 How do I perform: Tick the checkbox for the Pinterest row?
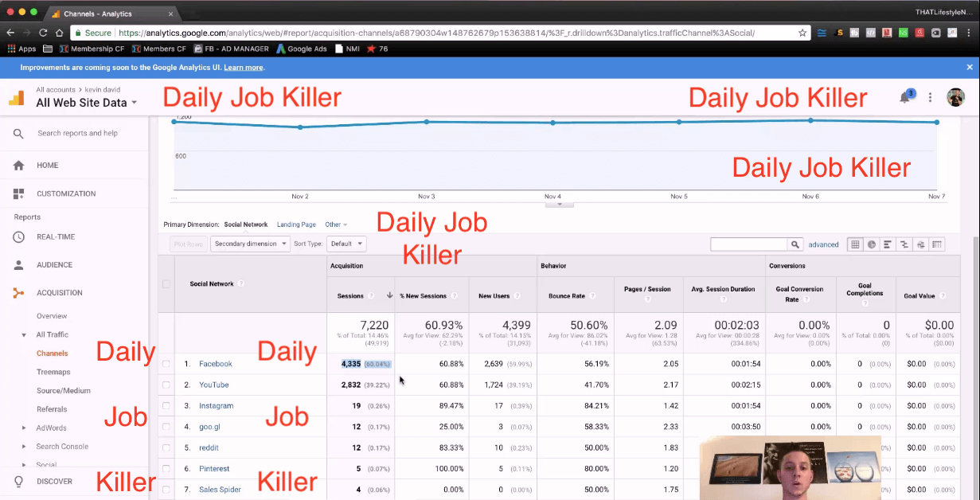[x=166, y=469]
